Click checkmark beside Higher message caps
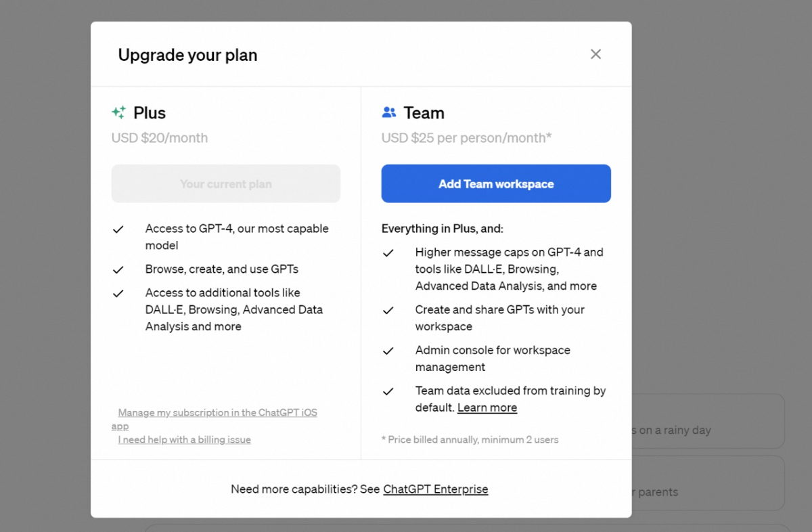 pyautogui.click(x=388, y=253)
